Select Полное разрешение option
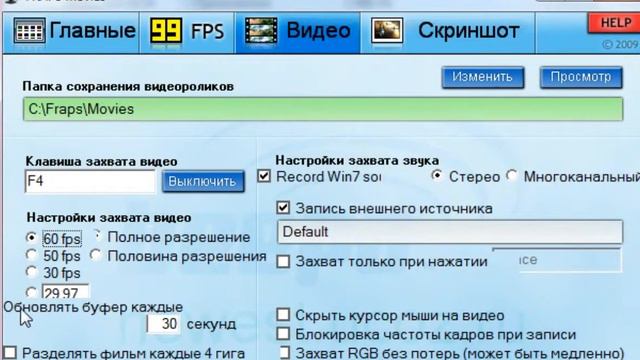This screenshot has width=640, height=360. click(x=172, y=237)
